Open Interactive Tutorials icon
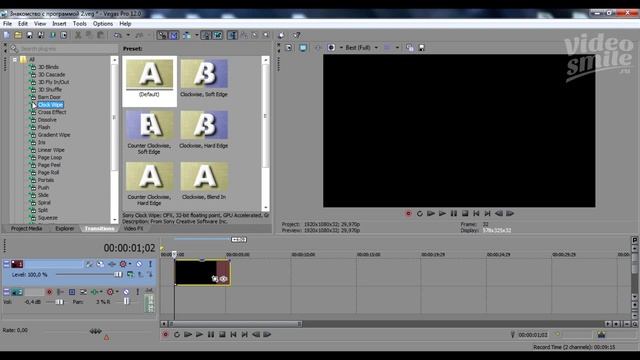640x360 pixels. click(281, 36)
